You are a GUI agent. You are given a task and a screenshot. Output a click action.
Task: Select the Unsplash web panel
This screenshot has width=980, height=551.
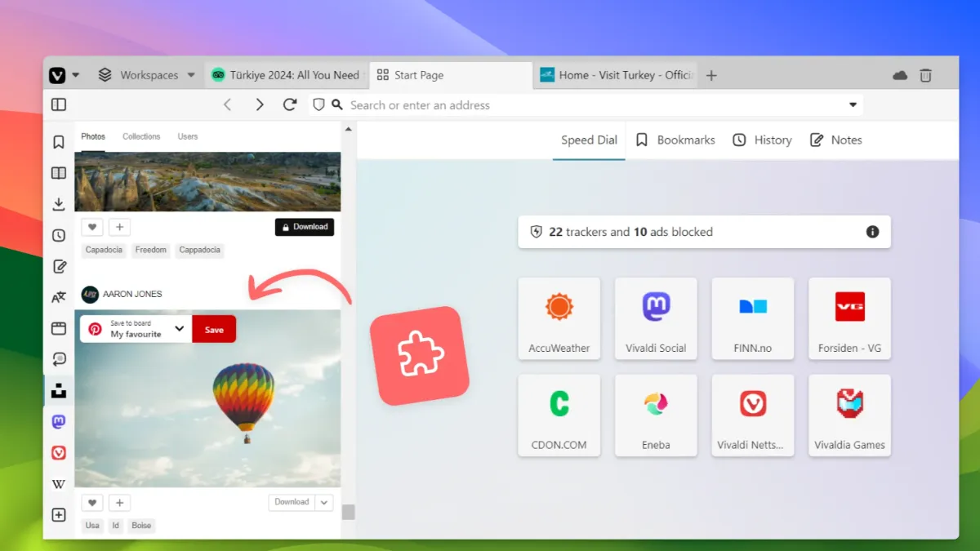click(x=59, y=391)
